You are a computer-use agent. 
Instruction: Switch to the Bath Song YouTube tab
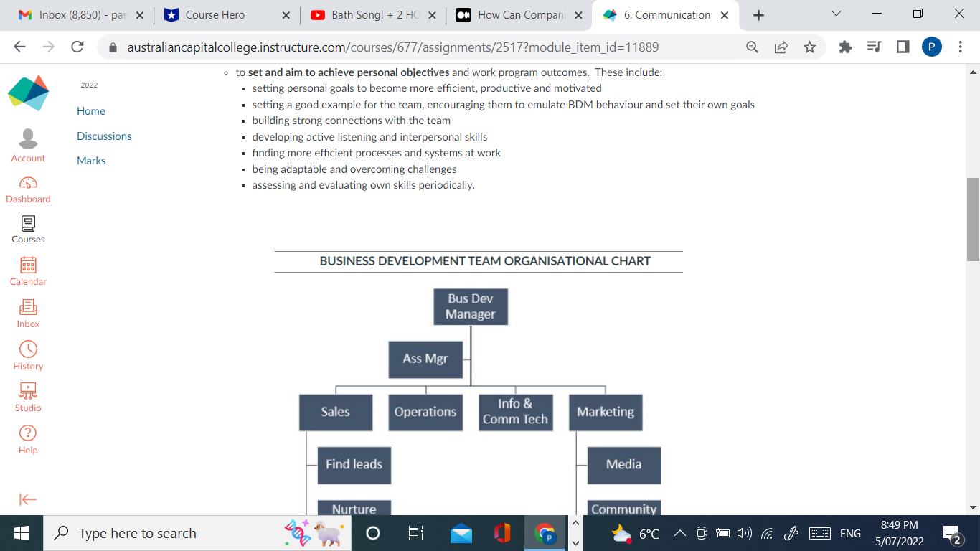click(373, 15)
